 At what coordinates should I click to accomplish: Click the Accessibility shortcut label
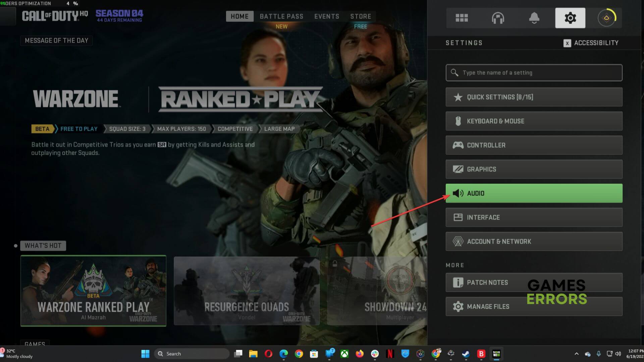[x=596, y=43]
